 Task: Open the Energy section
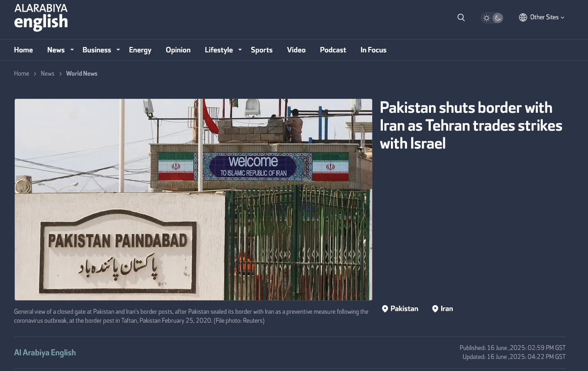tap(140, 50)
